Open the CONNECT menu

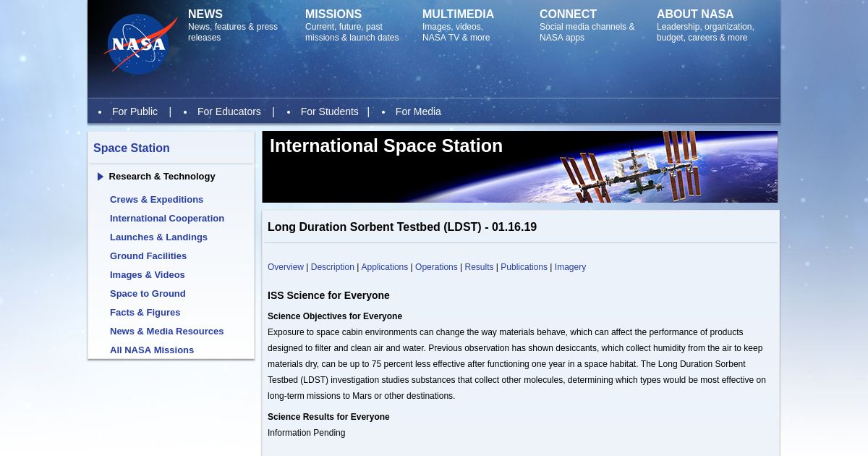[568, 14]
